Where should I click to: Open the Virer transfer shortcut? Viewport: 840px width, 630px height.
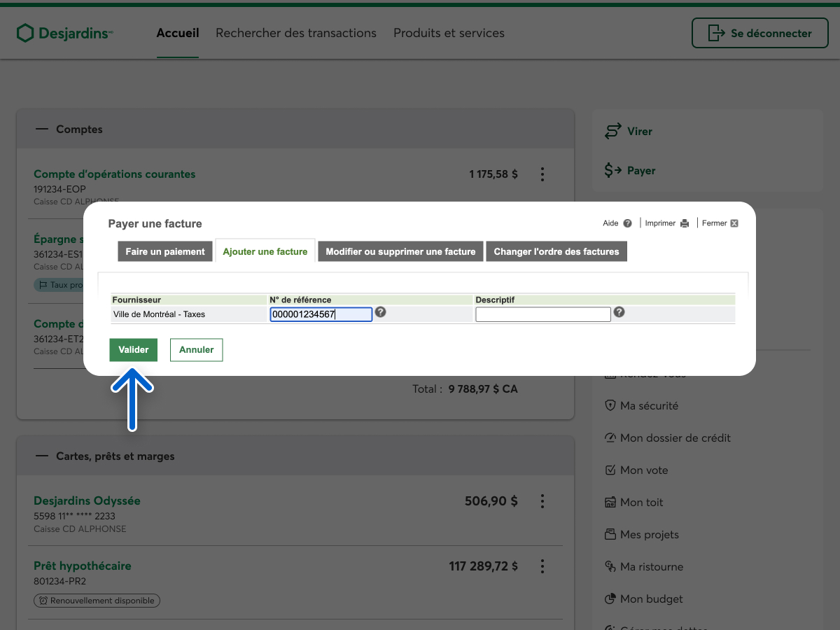click(629, 132)
